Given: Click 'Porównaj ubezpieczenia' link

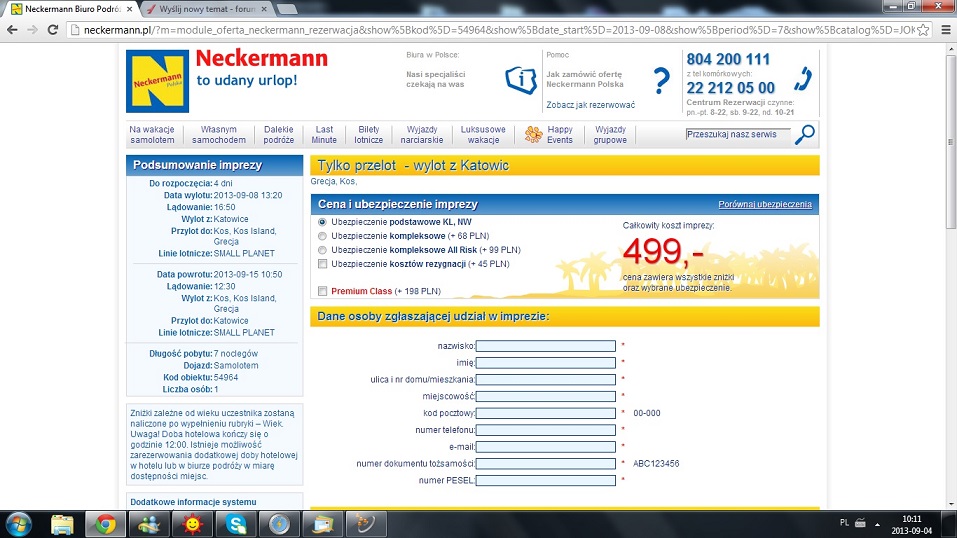Looking at the screenshot, I should click(765, 205).
